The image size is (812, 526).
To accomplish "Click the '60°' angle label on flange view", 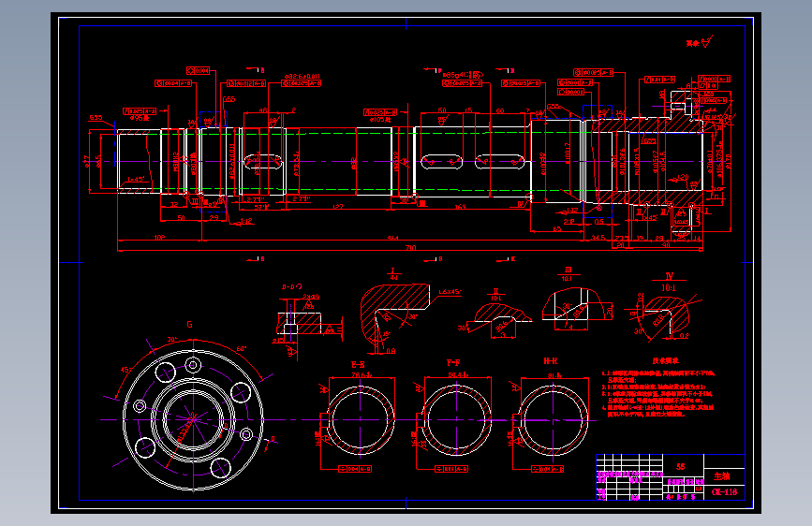I will 242,349.
